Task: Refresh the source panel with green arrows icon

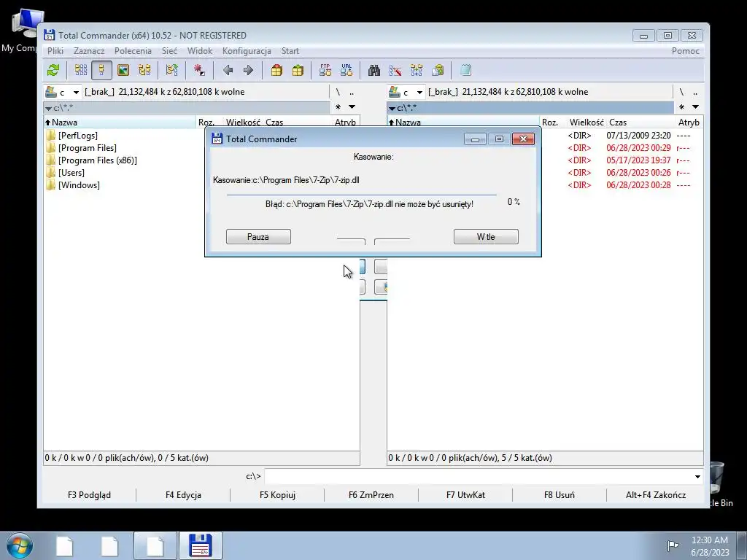Action: tap(53, 71)
